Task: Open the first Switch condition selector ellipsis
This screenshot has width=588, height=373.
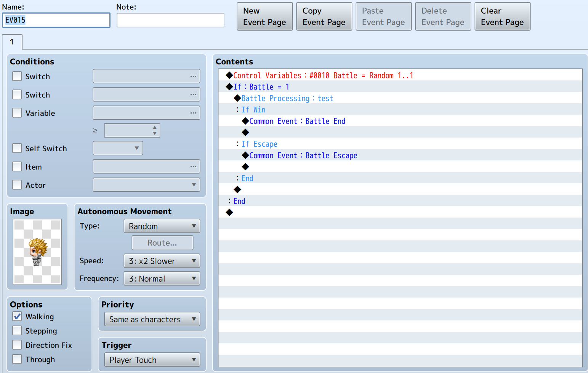Action: click(193, 76)
